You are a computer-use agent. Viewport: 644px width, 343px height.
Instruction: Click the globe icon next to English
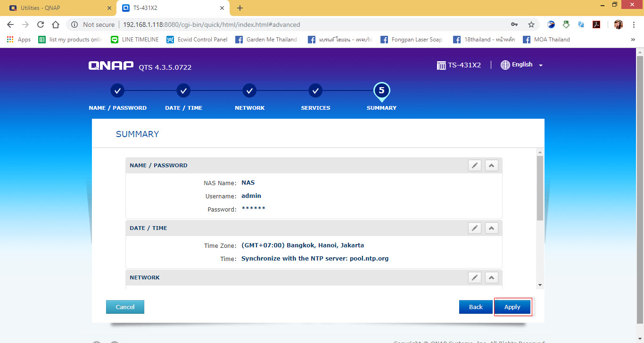pyautogui.click(x=505, y=65)
